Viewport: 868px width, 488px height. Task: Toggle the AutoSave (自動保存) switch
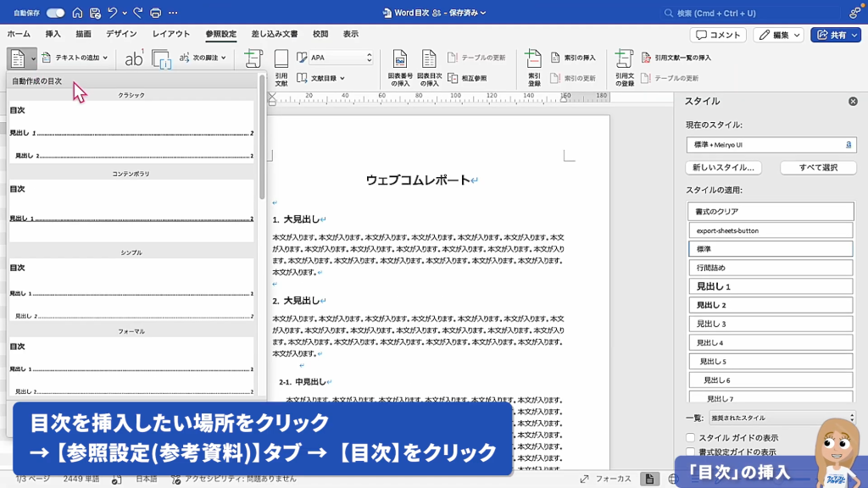(x=55, y=13)
